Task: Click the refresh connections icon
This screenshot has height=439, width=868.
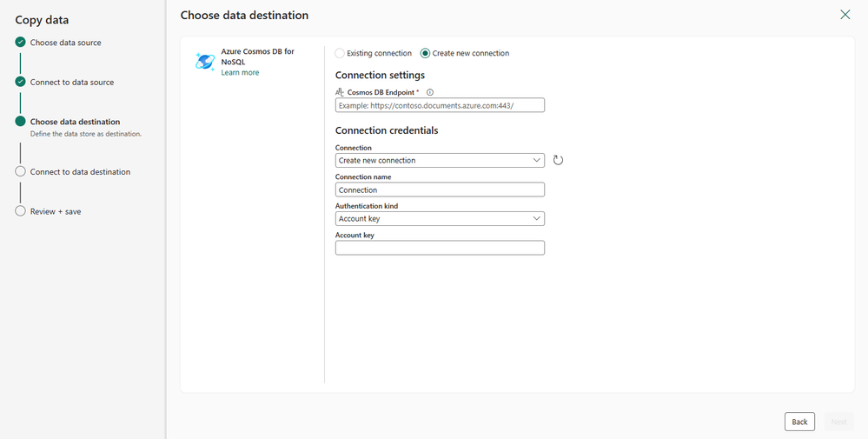Action: (558, 160)
